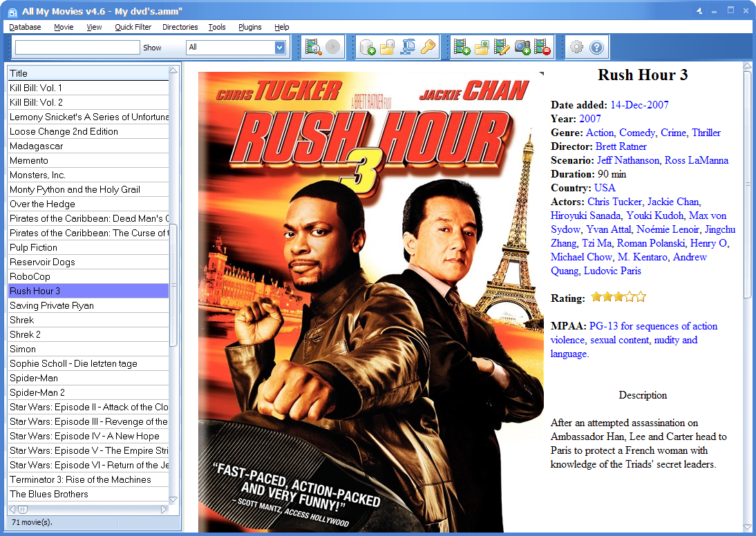Select Terminator 3: Rise of the Machines
The width and height of the screenshot is (756, 536).
point(88,479)
